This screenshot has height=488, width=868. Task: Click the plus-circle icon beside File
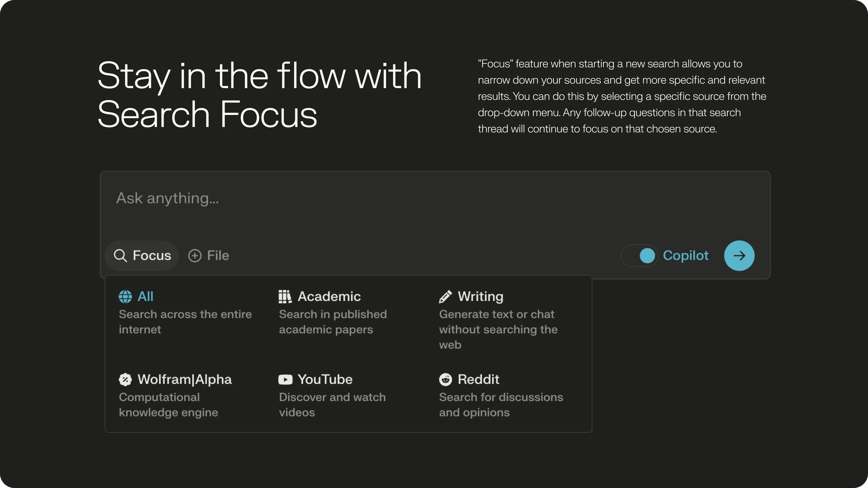[x=195, y=256]
